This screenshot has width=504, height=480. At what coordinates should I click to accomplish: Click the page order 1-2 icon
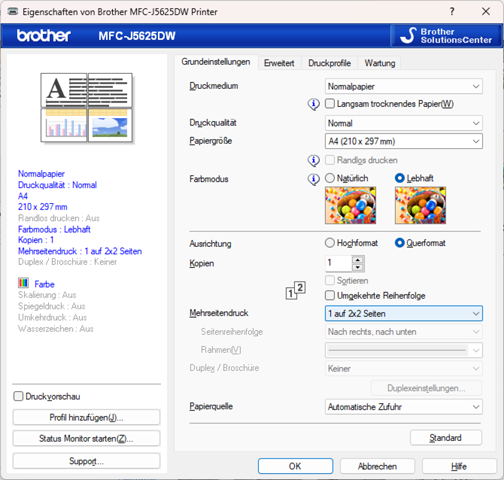[295, 290]
